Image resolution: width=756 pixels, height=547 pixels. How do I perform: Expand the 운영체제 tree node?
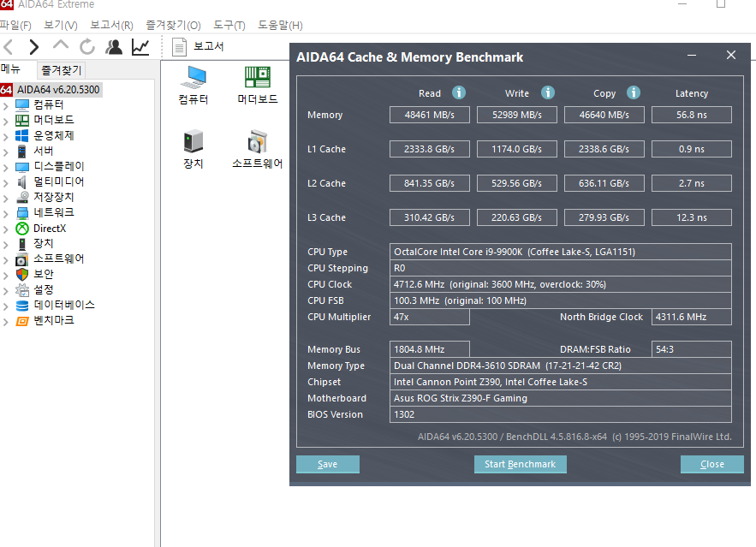pos(6,136)
